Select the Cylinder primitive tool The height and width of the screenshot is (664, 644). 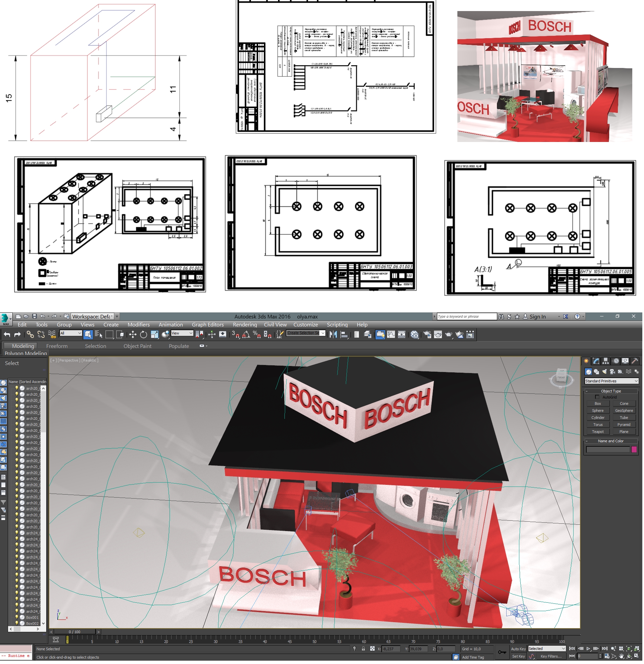pos(599,417)
